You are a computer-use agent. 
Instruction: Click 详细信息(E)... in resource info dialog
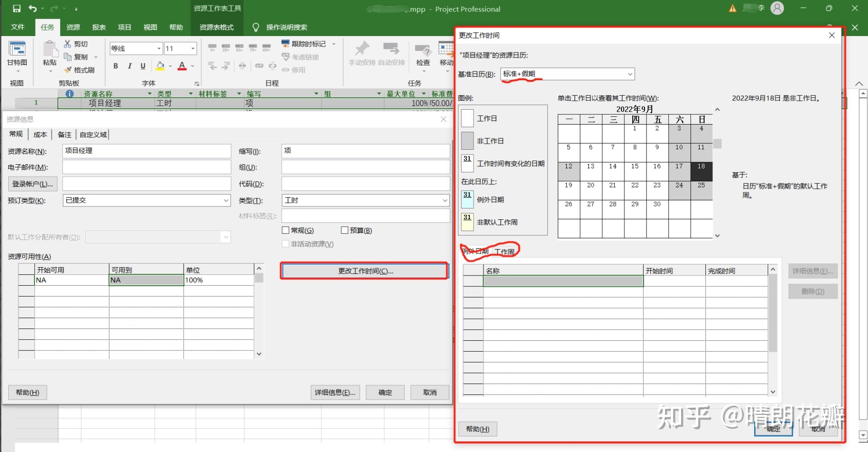[335, 392]
